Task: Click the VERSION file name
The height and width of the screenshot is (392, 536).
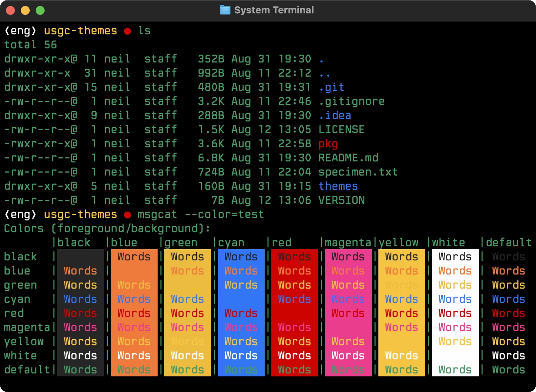Action: [x=342, y=200]
